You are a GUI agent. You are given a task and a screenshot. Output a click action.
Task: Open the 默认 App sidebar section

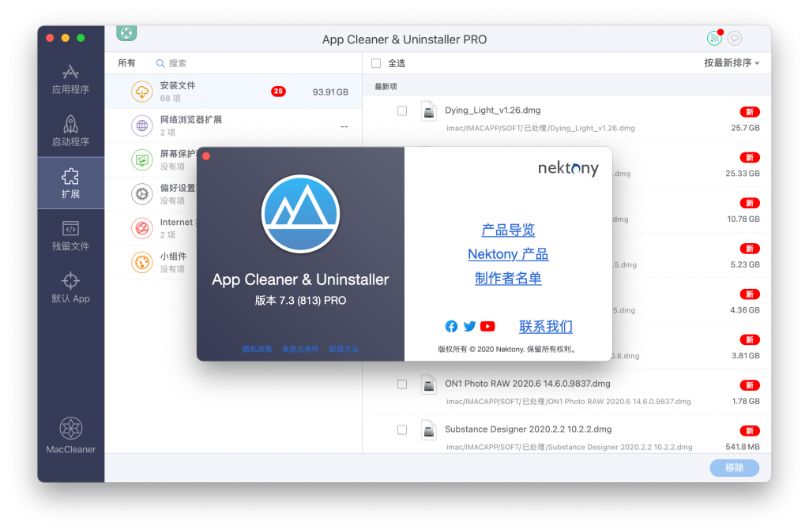70,287
